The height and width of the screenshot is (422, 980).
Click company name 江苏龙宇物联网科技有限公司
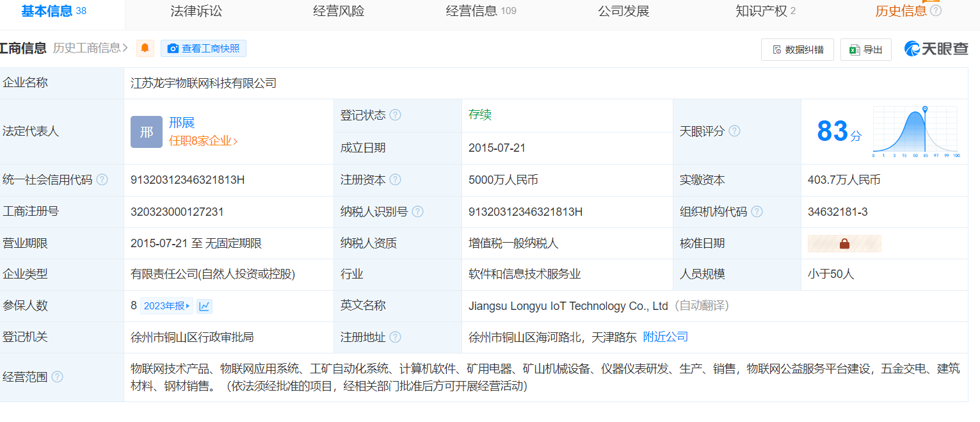[x=204, y=83]
